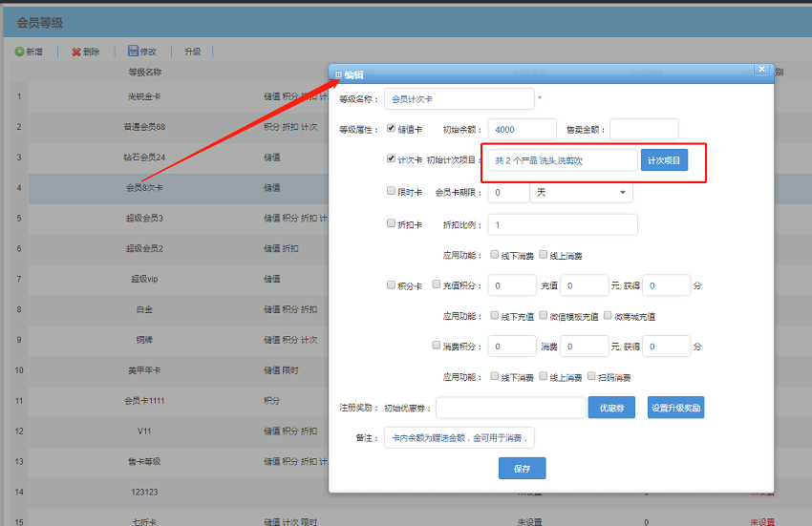This screenshot has width=812, height=526.
Task: Click the 会员卡期限 number field
Action: (x=508, y=193)
